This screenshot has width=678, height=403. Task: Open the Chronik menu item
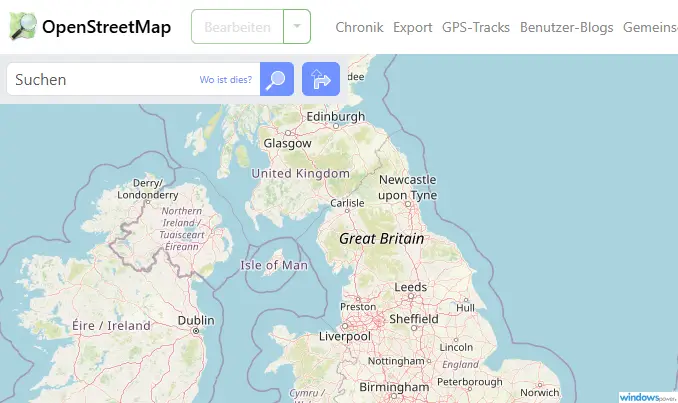tap(359, 27)
